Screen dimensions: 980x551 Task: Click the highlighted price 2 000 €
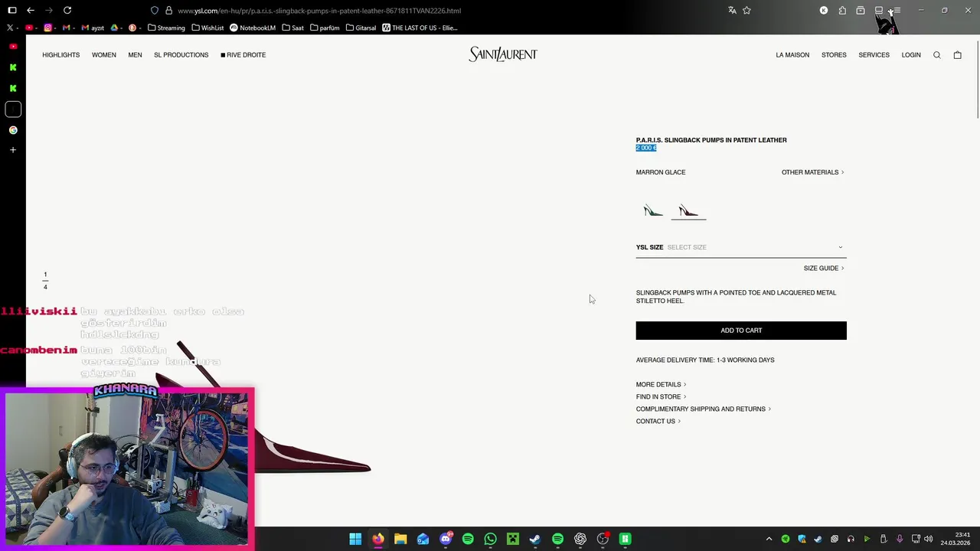tap(646, 148)
